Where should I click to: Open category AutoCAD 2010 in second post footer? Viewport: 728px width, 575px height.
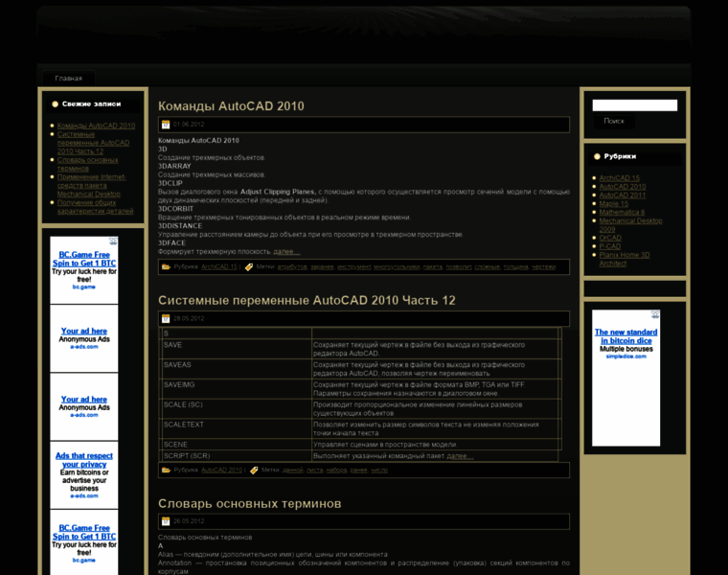point(221,470)
